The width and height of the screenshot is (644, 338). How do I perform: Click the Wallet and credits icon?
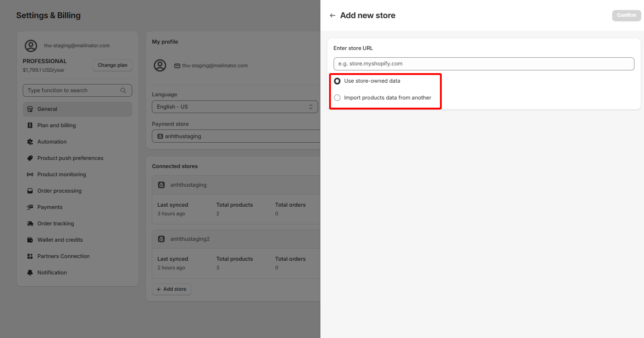click(30, 240)
